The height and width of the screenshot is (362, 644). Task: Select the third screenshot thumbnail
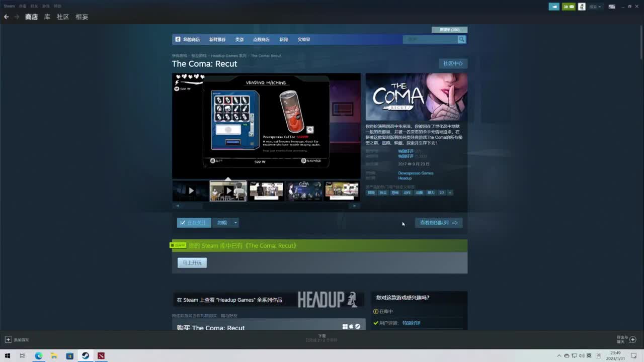point(266,191)
